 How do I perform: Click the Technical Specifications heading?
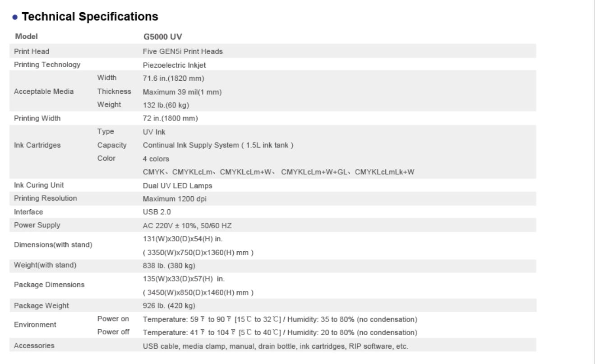point(90,17)
